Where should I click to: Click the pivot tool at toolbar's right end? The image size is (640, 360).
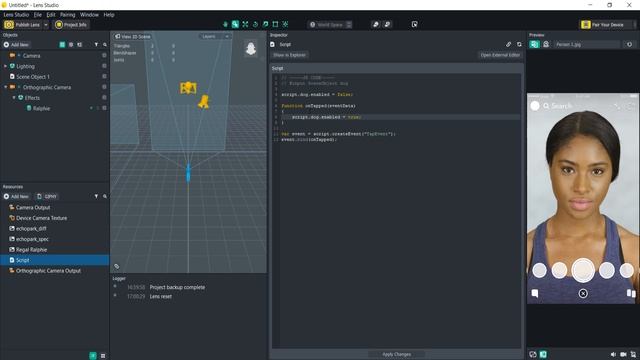pyautogui.click(x=285, y=24)
